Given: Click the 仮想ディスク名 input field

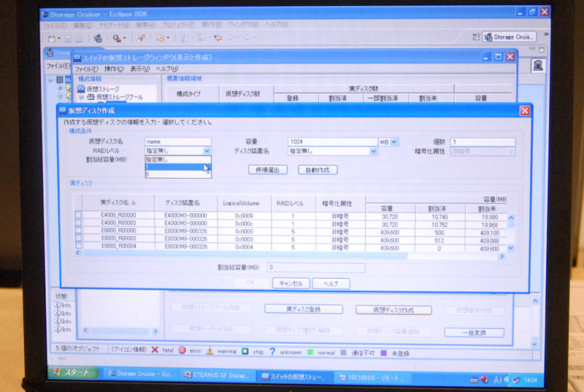Looking at the screenshot, I should pyautogui.click(x=177, y=142).
